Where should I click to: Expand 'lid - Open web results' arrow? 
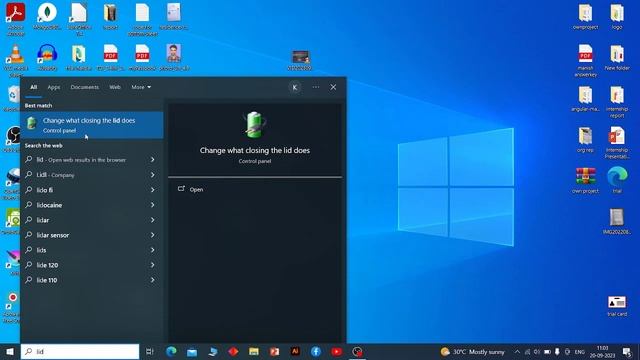(152, 160)
